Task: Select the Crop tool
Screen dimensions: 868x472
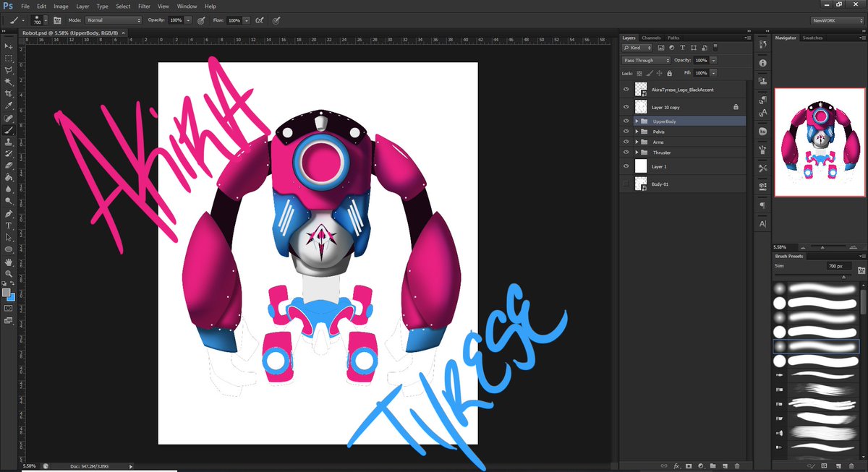Action: click(x=9, y=94)
